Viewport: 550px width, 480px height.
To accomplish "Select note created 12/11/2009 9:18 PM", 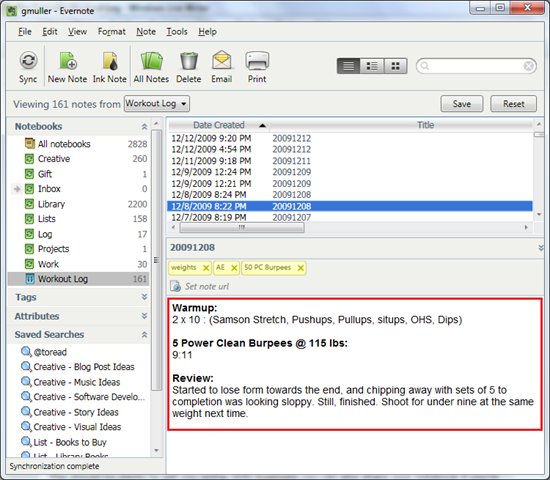I will coord(350,161).
